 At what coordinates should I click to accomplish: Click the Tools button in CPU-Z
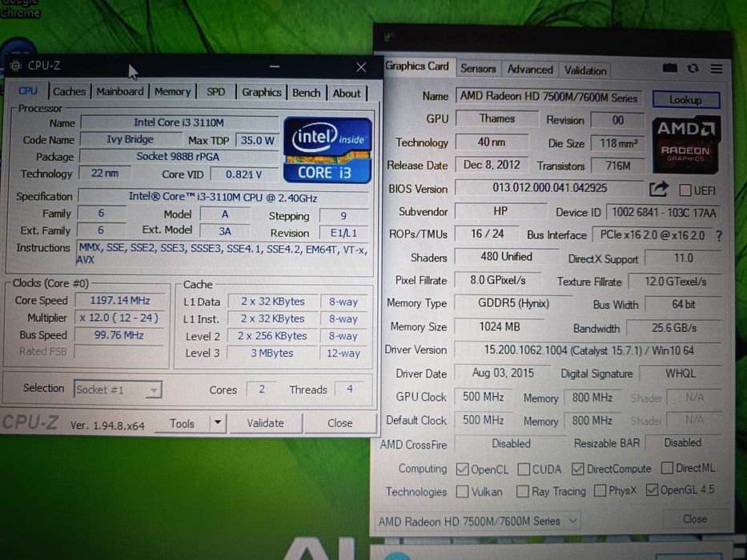[x=183, y=423]
